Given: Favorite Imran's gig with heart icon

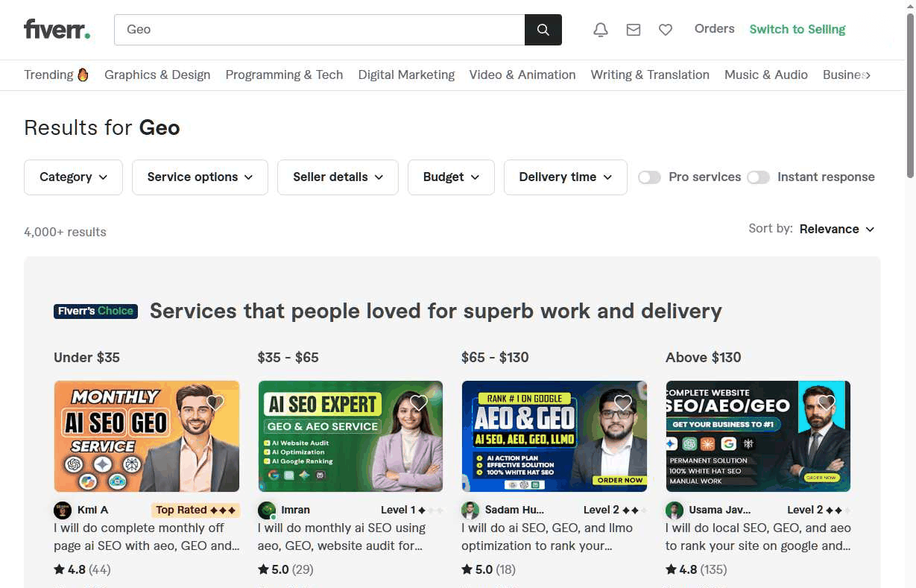Looking at the screenshot, I should [419, 403].
